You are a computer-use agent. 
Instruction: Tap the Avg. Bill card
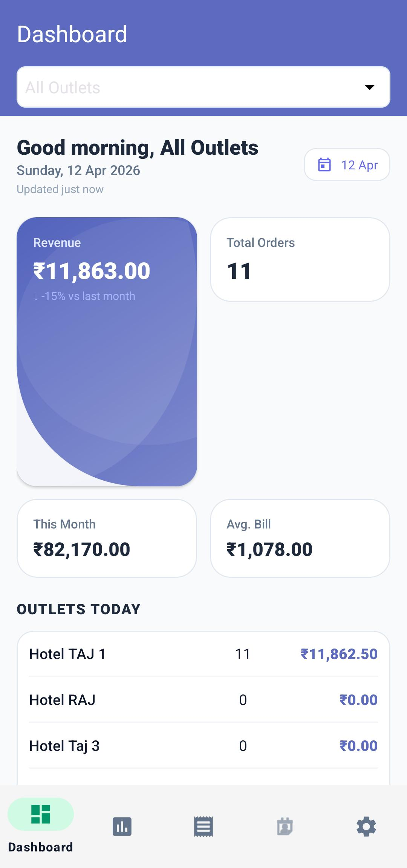pyautogui.click(x=300, y=538)
